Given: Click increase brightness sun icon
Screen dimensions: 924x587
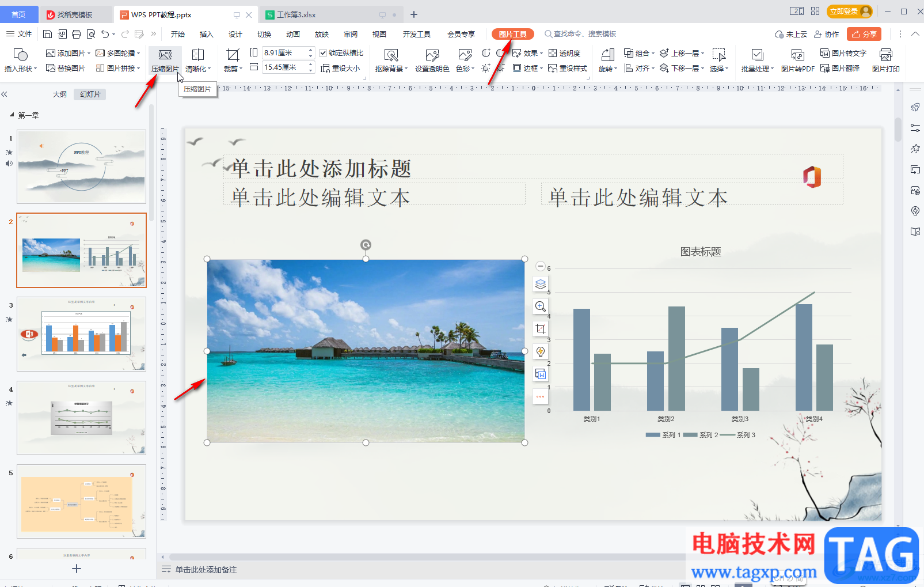Looking at the screenshot, I should [x=486, y=68].
